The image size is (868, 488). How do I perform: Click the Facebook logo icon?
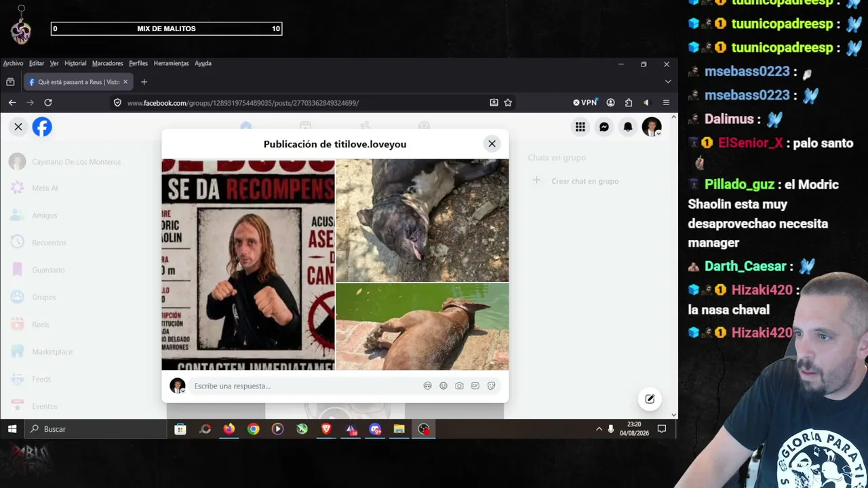click(42, 127)
